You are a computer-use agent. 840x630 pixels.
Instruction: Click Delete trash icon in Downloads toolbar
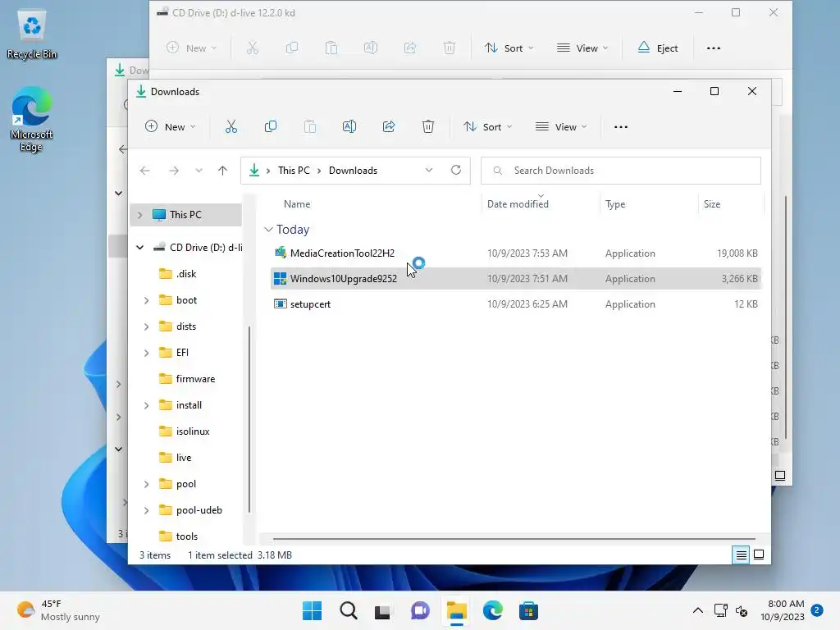click(x=428, y=127)
